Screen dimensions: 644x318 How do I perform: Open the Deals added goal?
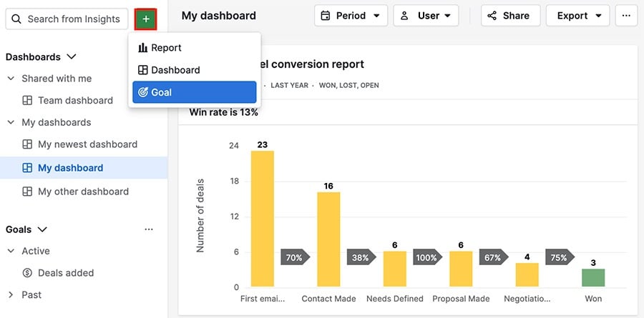66,273
